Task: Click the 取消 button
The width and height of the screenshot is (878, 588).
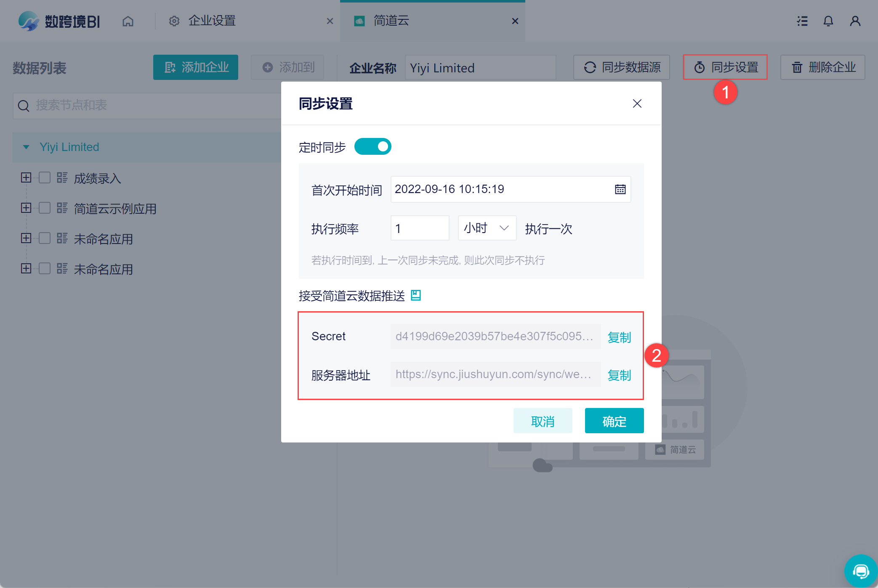Action: pos(543,421)
